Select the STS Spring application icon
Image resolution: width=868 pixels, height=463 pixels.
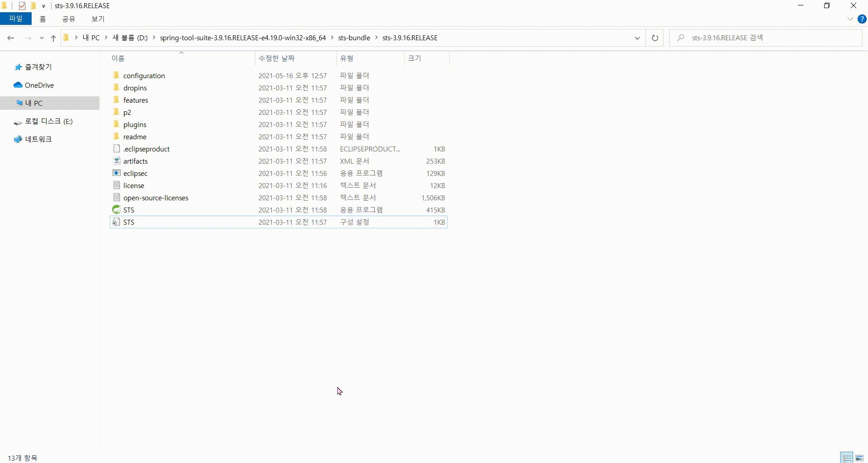pos(116,210)
